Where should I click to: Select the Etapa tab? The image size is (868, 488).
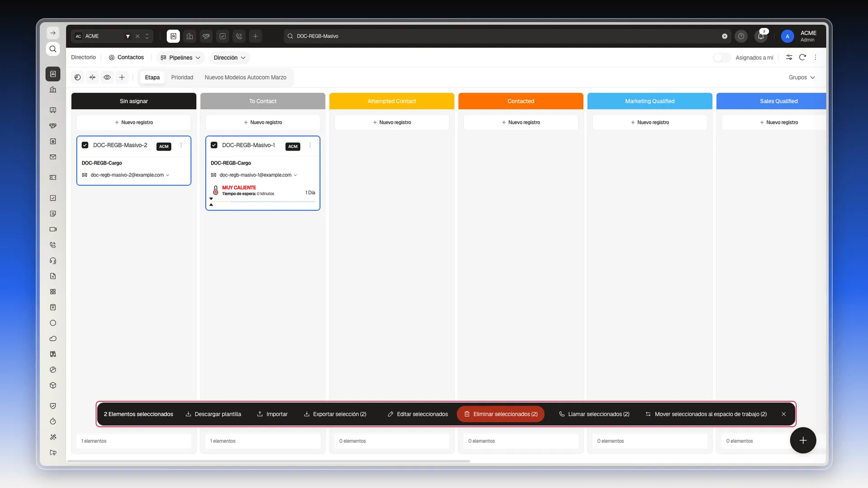point(152,77)
